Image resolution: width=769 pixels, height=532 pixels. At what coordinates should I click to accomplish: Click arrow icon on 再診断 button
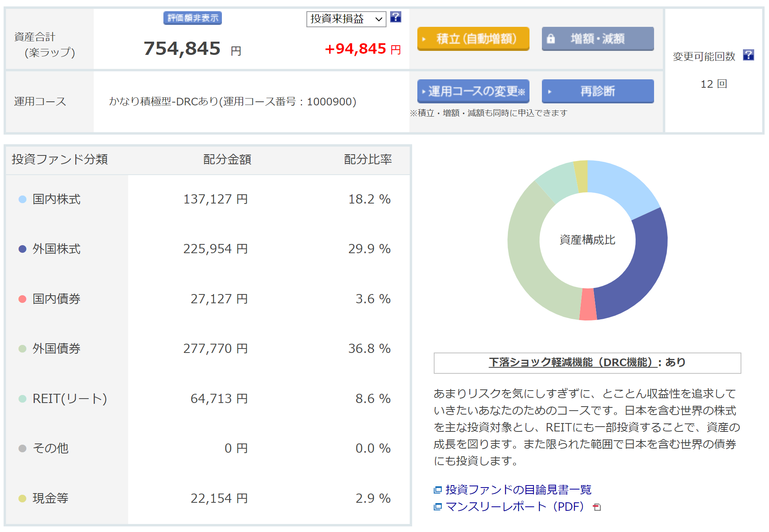(x=550, y=92)
